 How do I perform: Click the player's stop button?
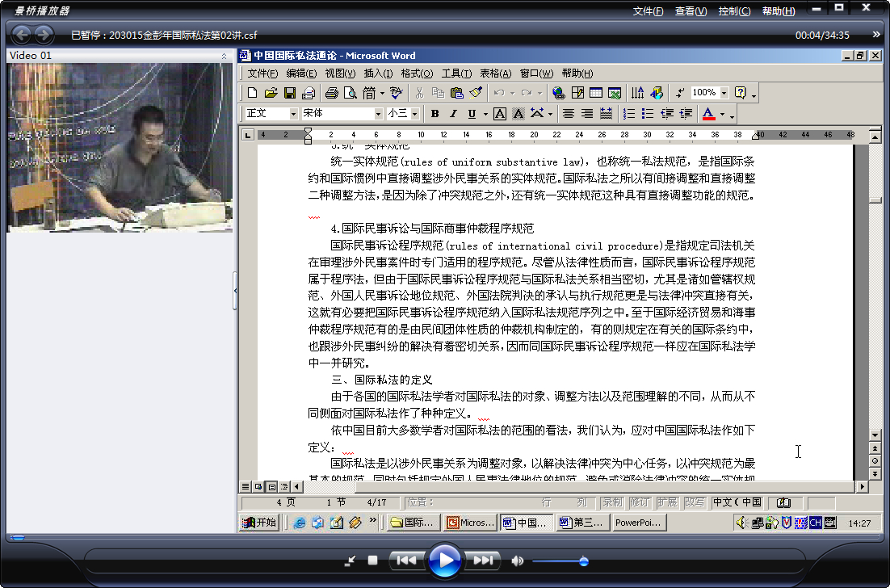tap(372, 561)
